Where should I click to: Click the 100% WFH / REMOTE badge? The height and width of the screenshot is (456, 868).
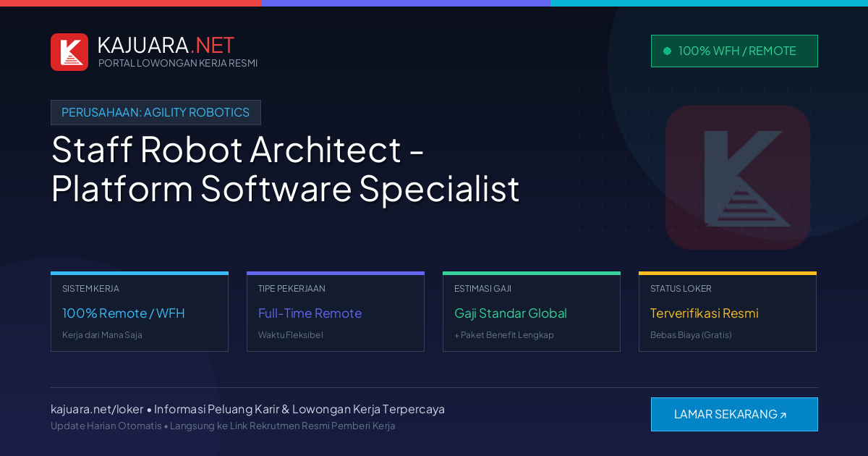[734, 51]
